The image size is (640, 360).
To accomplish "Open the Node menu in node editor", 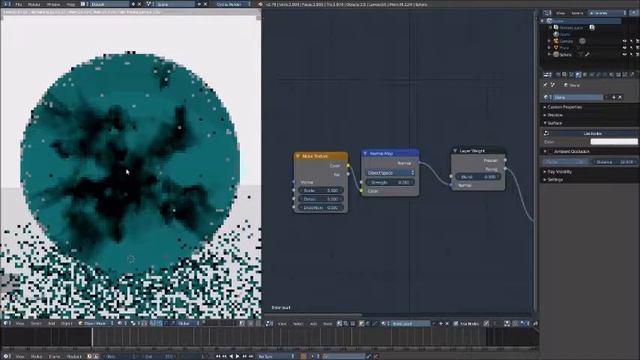I will pyautogui.click(x=327, y=324).
